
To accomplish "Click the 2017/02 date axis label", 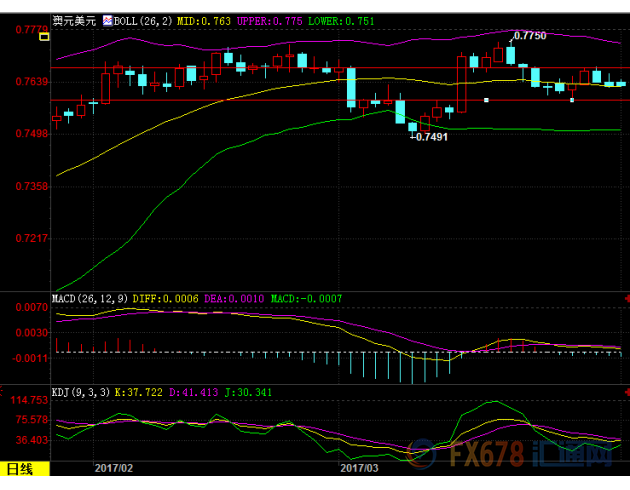I will (114, 468).
